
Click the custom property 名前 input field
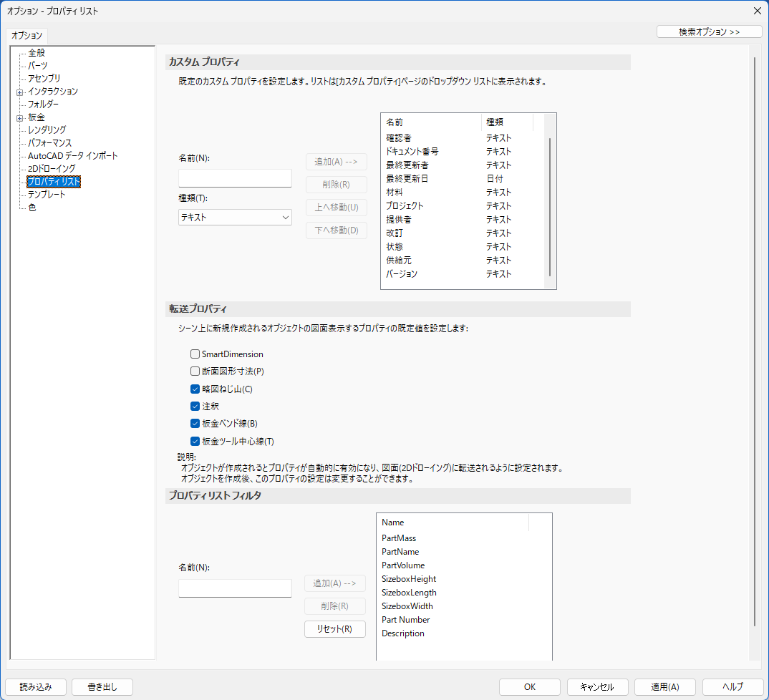coord(235,178)
